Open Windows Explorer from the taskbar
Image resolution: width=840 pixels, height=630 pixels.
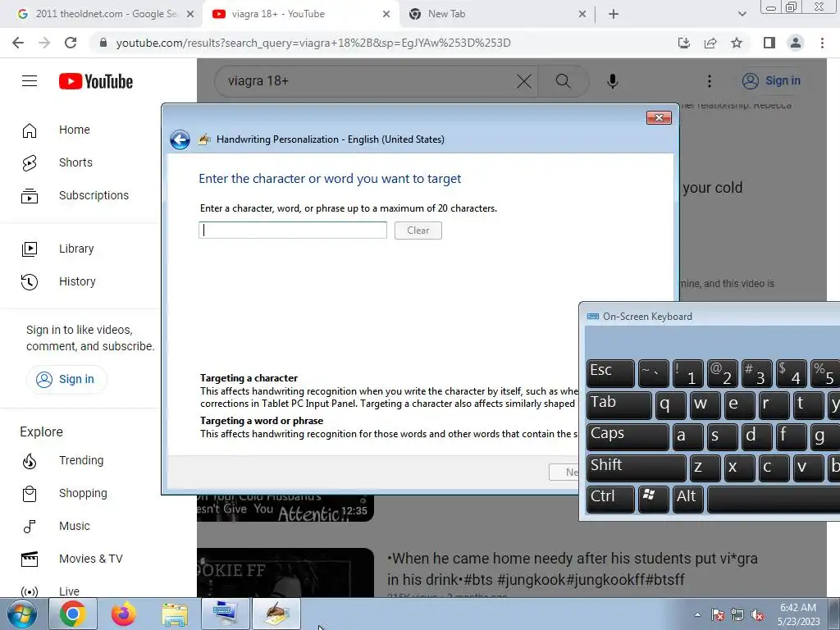175,614
